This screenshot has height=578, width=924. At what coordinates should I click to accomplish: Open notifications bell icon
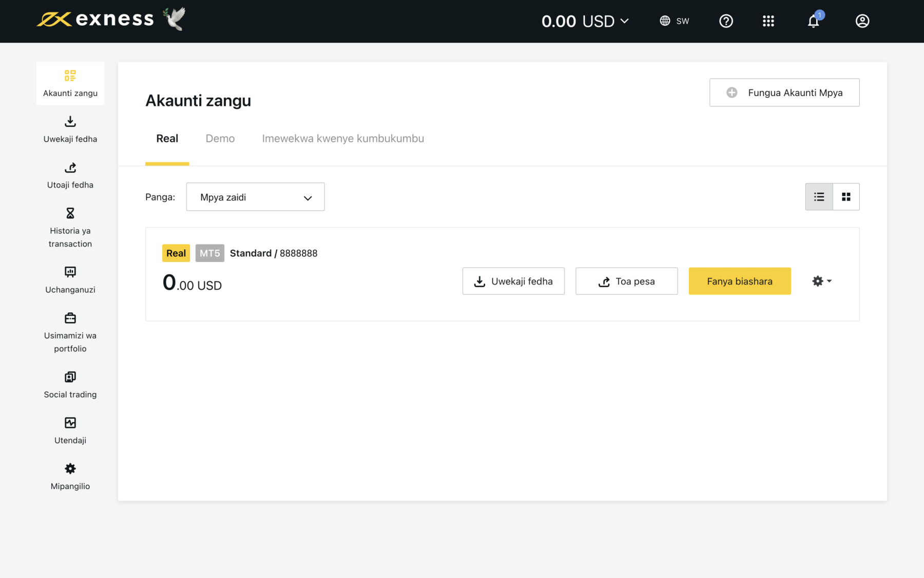pyautogui.click(x=814, y=21)
